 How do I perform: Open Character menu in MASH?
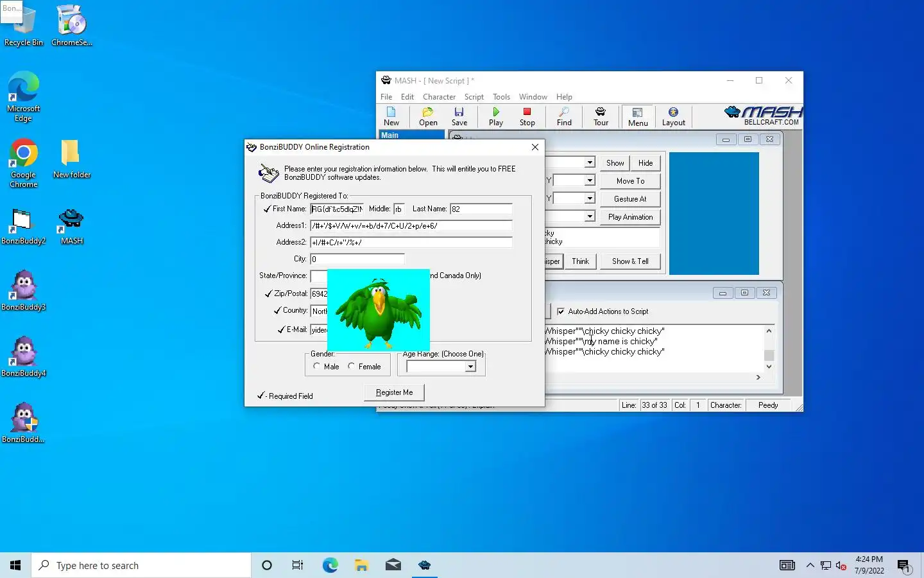439,97
